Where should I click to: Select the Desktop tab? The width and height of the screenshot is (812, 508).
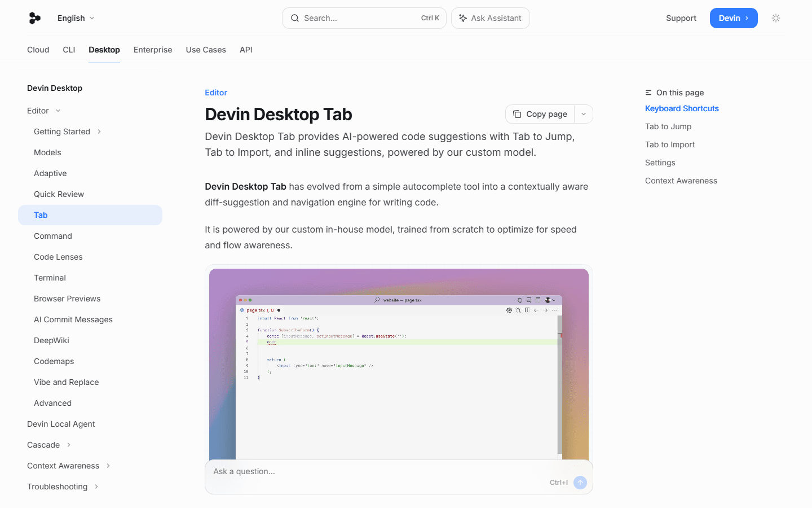(104, 50)
